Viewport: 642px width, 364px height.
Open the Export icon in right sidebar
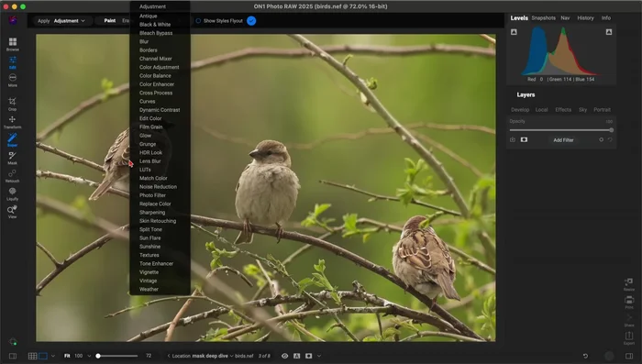(629, 337)
